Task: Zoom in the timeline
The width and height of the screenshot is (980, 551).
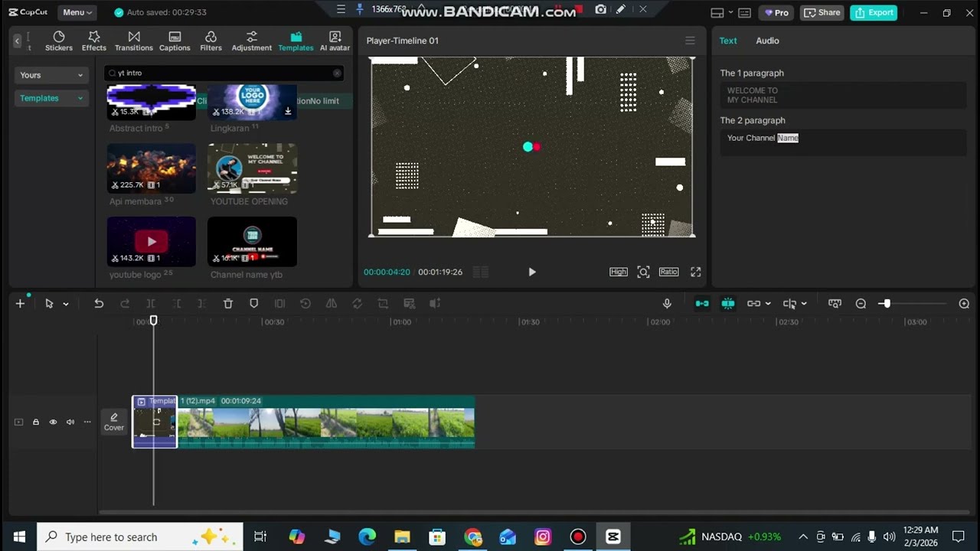Action: (x=964, y=304)
